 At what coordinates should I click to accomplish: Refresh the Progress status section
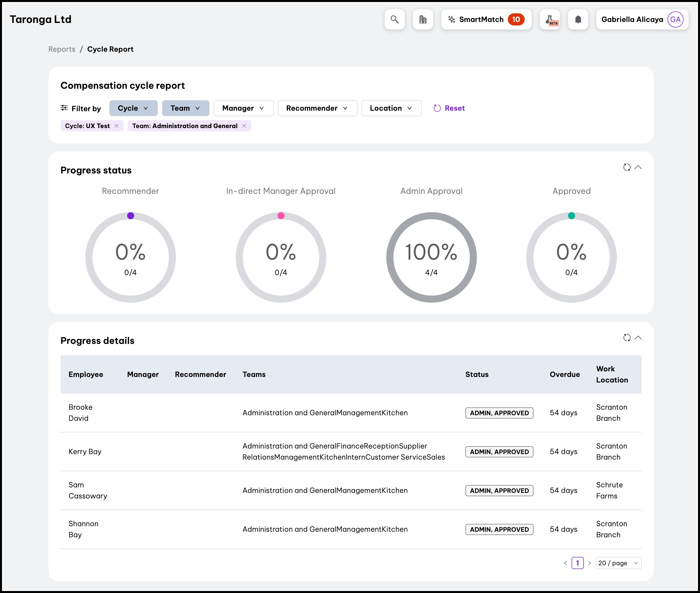click(x=627, y=167)
